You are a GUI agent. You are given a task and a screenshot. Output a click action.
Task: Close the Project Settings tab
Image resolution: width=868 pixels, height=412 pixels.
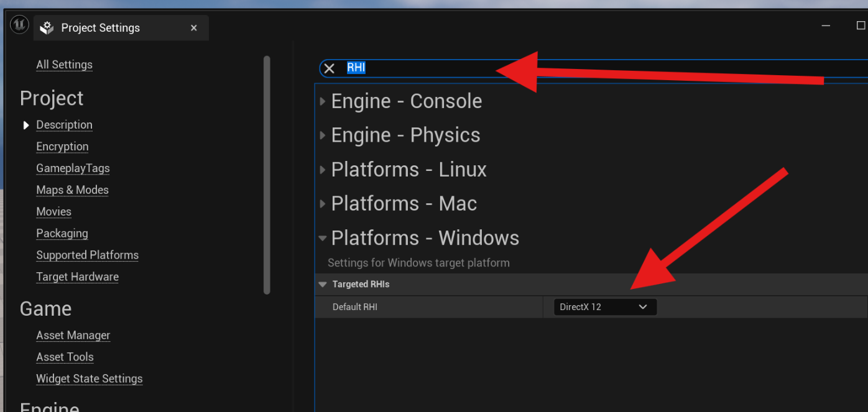pyautogui.click(x=194, y=28)
